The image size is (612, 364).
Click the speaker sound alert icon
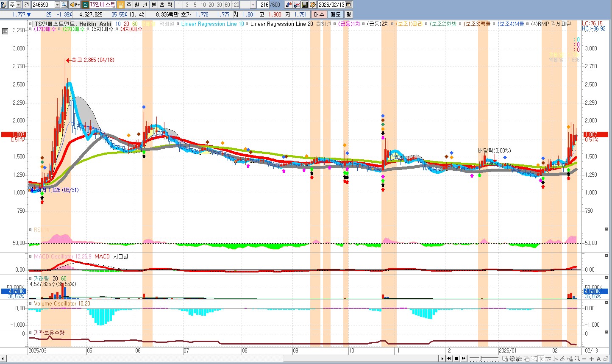[73, 5]
